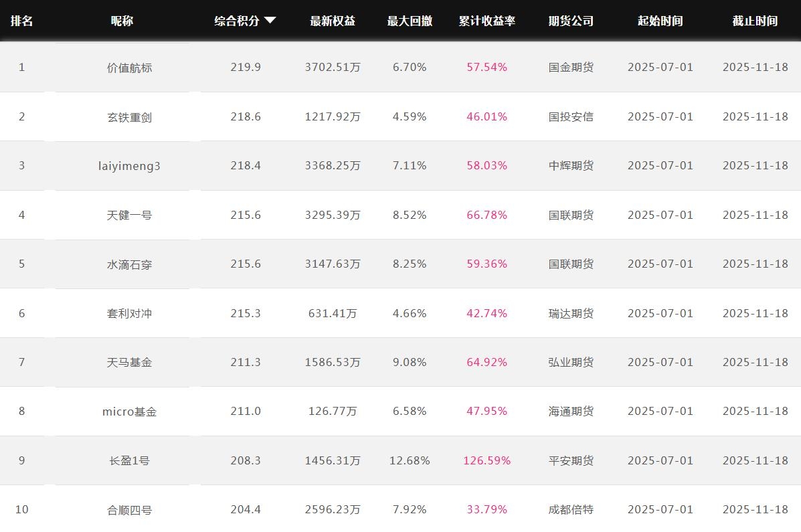
Task: Open 套利对冲 trader page
Action: click(x=129, y=313)
